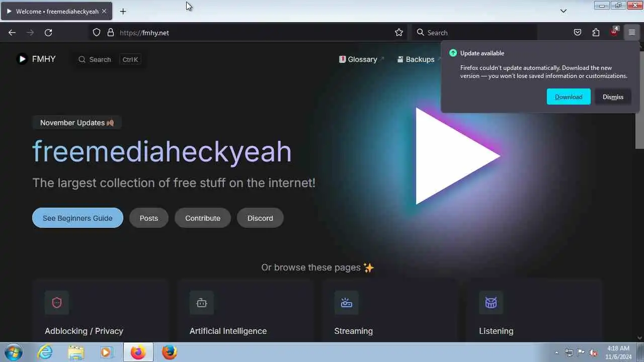644x362 pixels.
Task: Open the Glossary nav link
Action: 362,59
